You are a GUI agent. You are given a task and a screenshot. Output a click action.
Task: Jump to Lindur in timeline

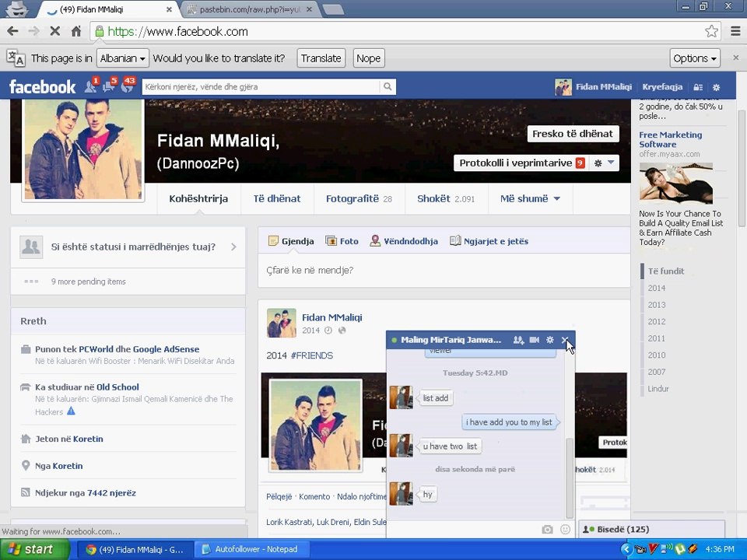tap(658, 389)
